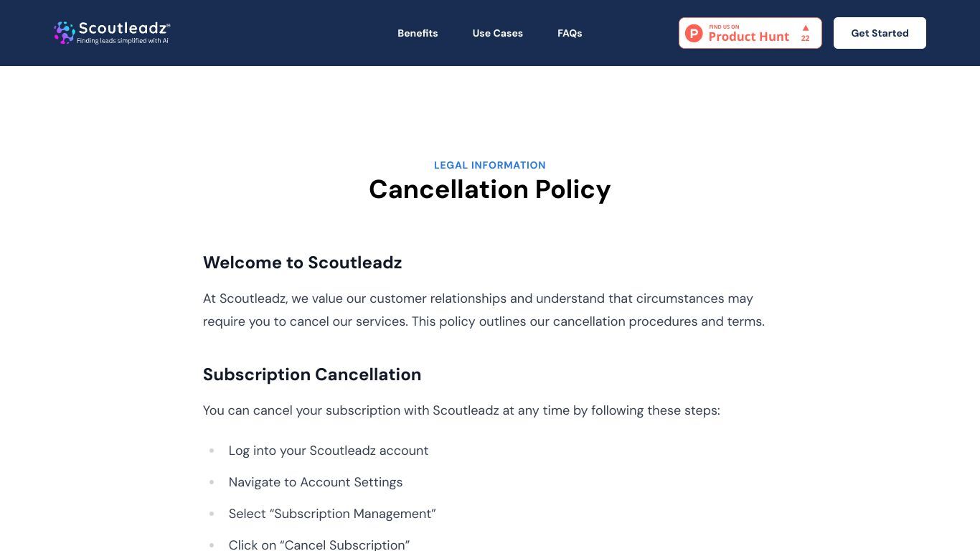Viewport: 980px width, 551px height.
Task: Open the Find us on Product Hunt badge
Action: pos(750,33)
